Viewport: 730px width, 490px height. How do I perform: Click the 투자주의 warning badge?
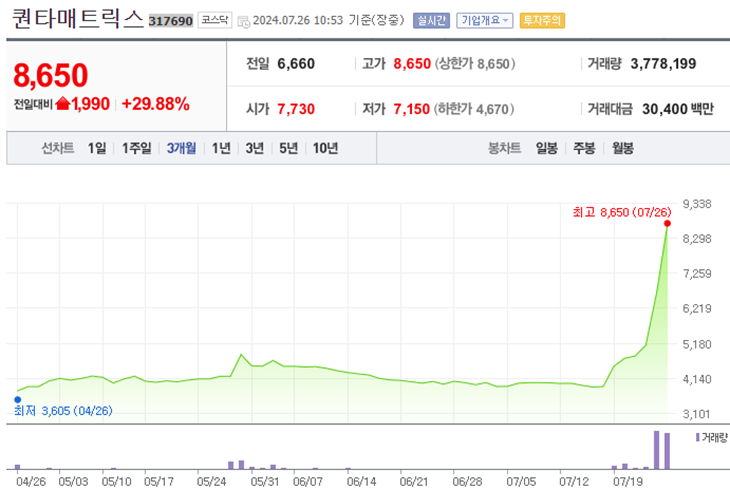tap(542, 20)
